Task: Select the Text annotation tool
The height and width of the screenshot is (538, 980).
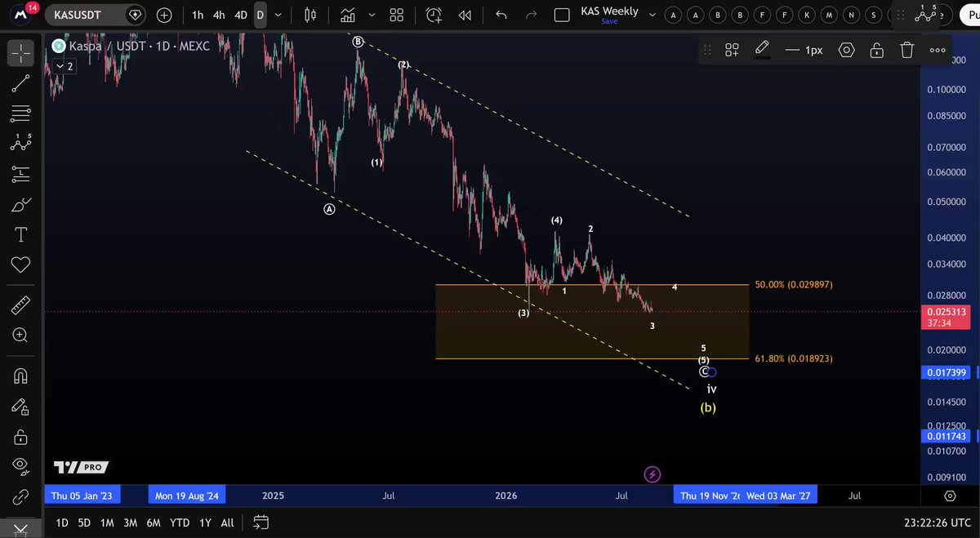Action: [x=20, y=235]
